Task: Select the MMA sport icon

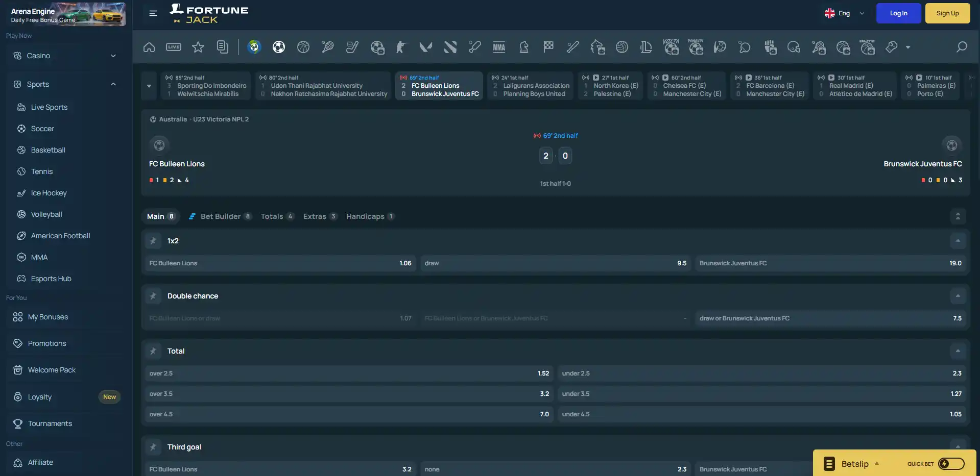Action: pyautogui.click(x=499, y=47)
